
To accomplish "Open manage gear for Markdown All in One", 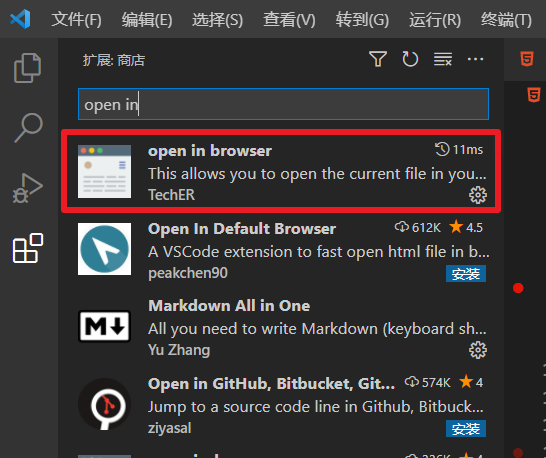I will [478, 350].
